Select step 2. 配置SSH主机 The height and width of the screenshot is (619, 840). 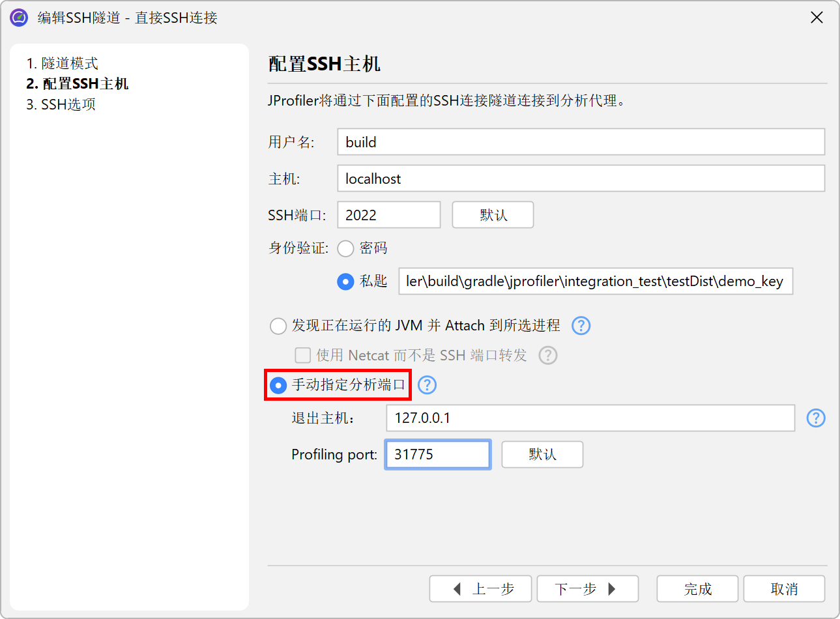(x=77, y=83)
